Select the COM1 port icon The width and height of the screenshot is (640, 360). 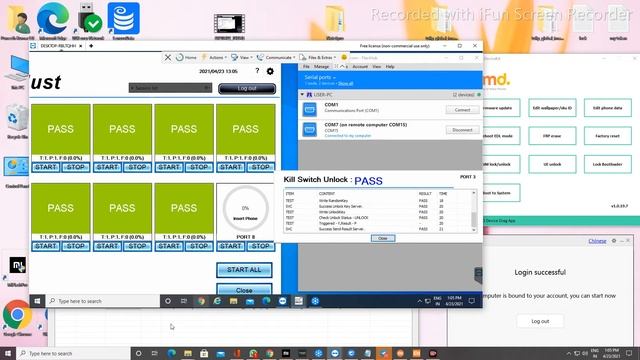(309, 109)
